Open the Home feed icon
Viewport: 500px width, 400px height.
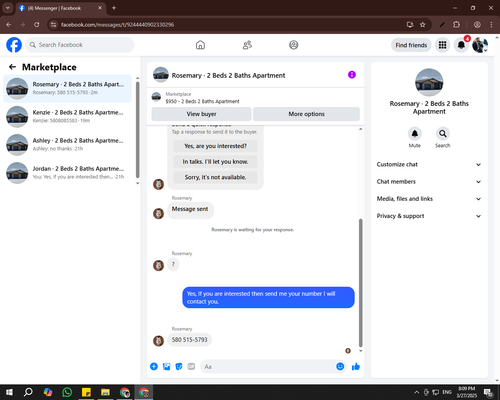point(200,45)
